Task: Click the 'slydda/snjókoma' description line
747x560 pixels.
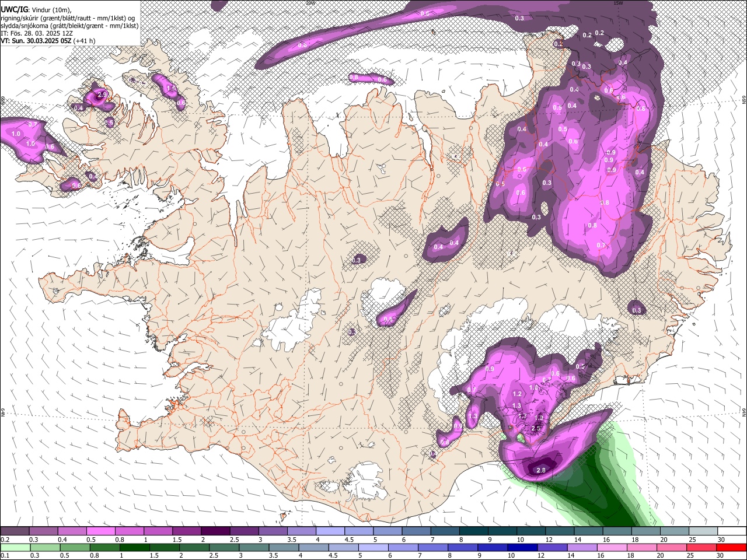Action: tap(69, 26)
